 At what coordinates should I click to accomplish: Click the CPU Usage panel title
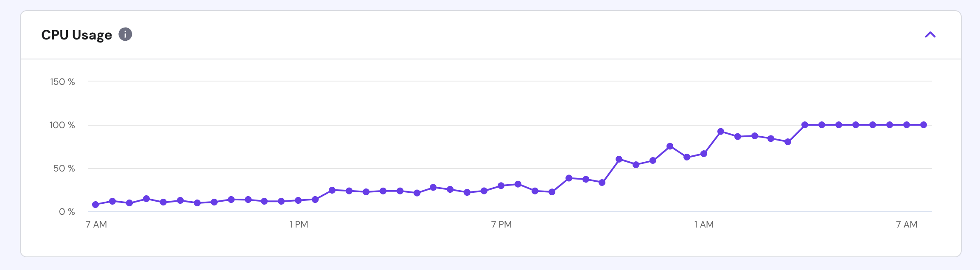click(76, 35)
